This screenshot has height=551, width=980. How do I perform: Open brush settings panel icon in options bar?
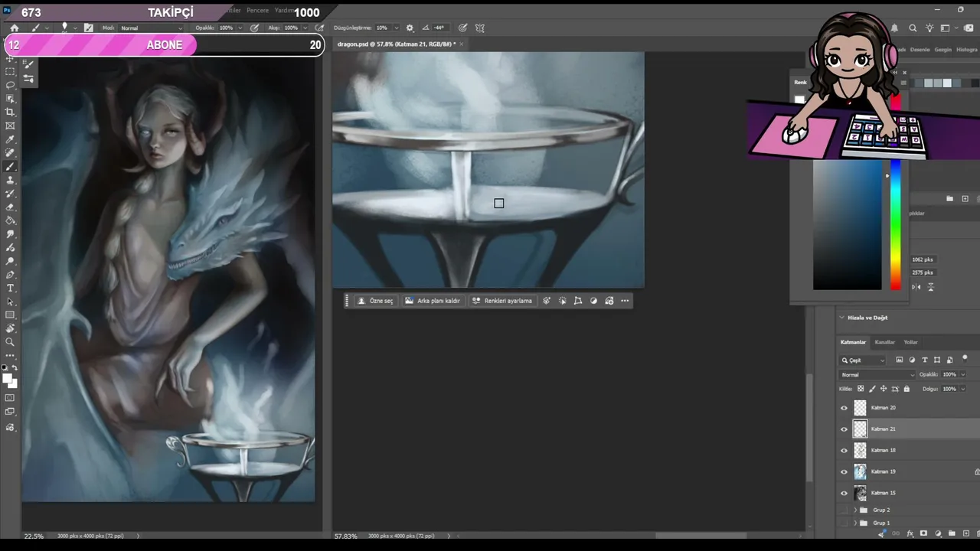tap(89, 28)
